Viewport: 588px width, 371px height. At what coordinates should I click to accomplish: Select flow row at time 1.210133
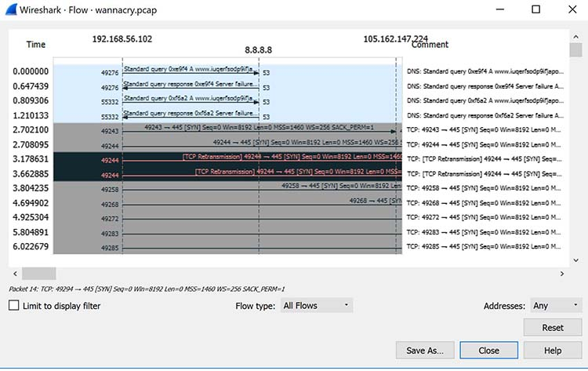(227, 115)
